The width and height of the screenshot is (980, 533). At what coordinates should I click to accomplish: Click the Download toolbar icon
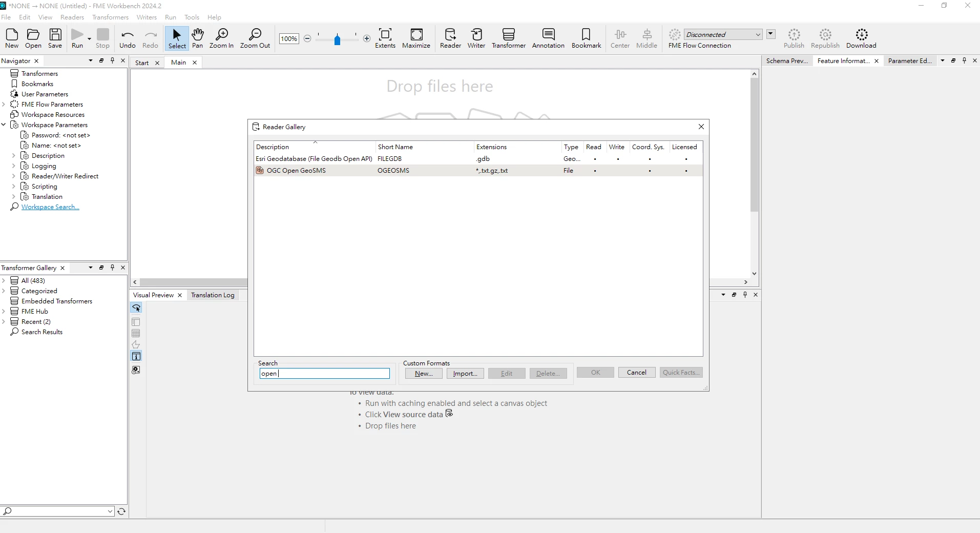[861, 38]
